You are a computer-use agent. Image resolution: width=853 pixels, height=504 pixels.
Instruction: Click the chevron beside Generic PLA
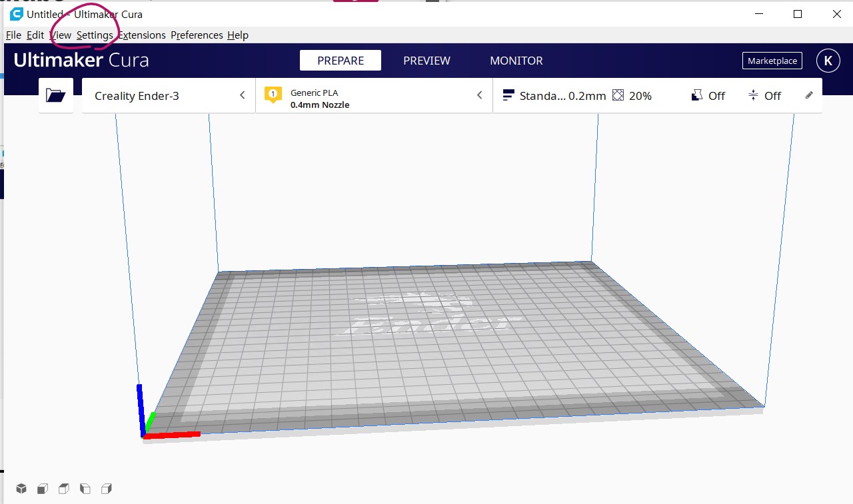(479, 95)
